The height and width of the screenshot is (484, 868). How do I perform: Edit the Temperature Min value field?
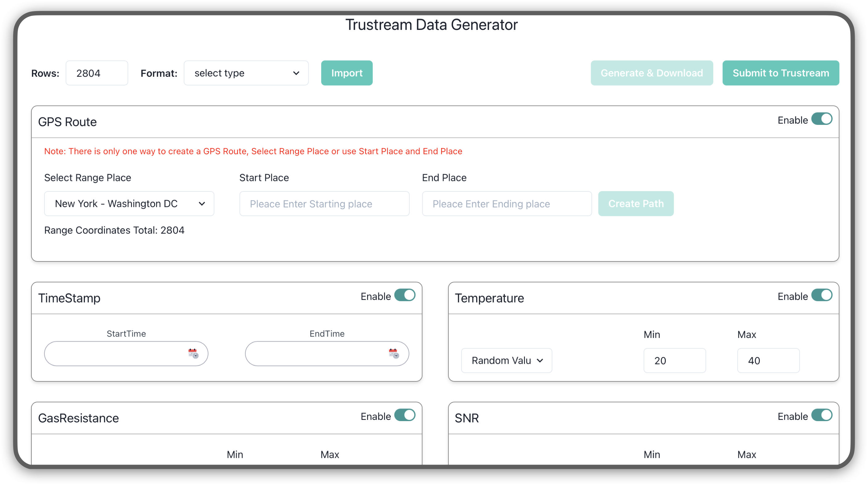[675, 361]
